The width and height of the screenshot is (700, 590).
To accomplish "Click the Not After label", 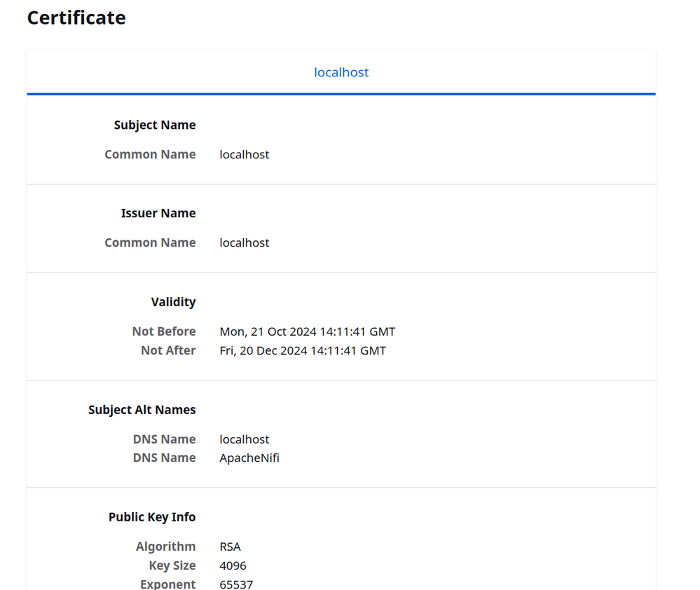I will coord(168,350).
